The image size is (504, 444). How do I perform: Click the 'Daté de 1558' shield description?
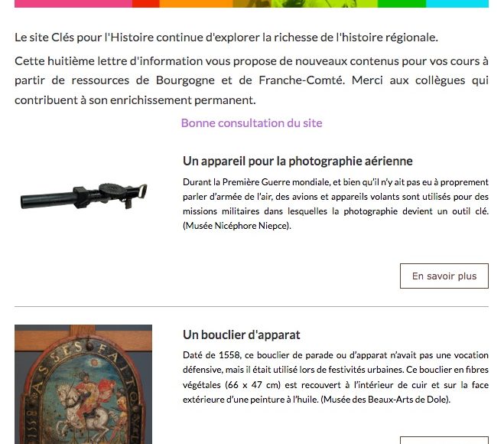[336, 377]
